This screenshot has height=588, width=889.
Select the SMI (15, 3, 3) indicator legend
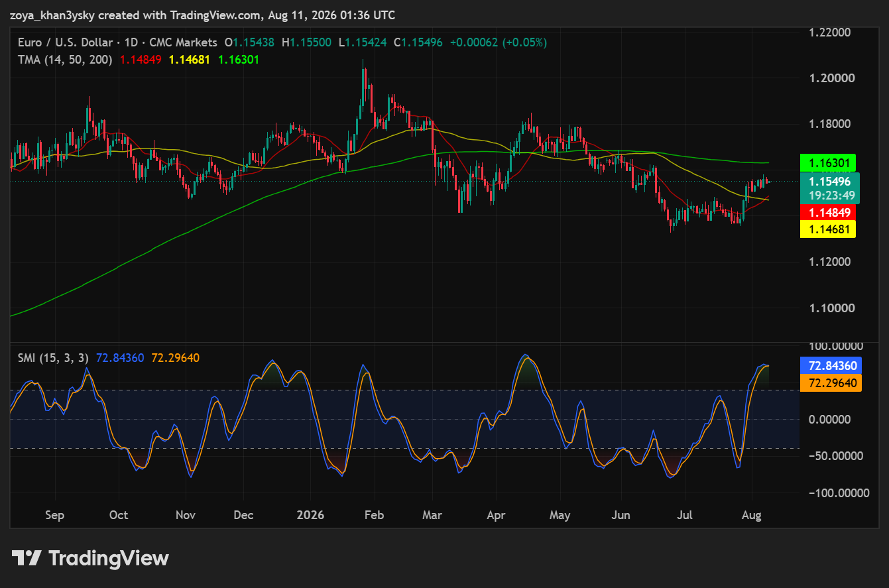click(x=53, y=358)
